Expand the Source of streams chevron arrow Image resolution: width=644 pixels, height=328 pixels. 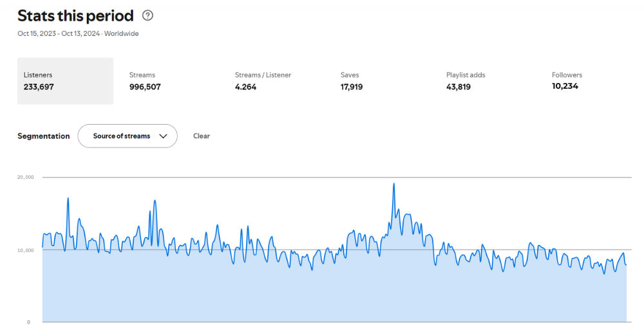(x=163, y=136)
